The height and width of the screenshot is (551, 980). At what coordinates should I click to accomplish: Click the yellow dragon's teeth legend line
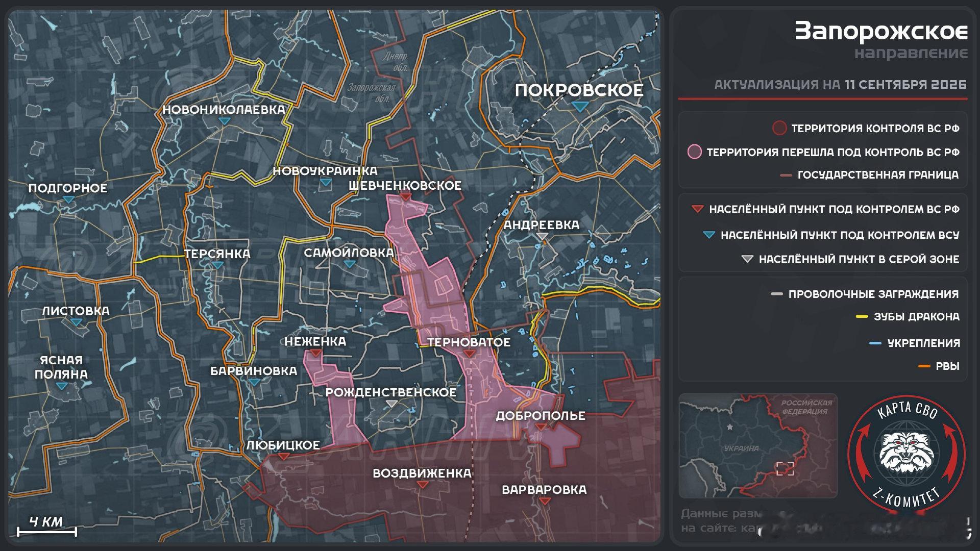point(862,317)
